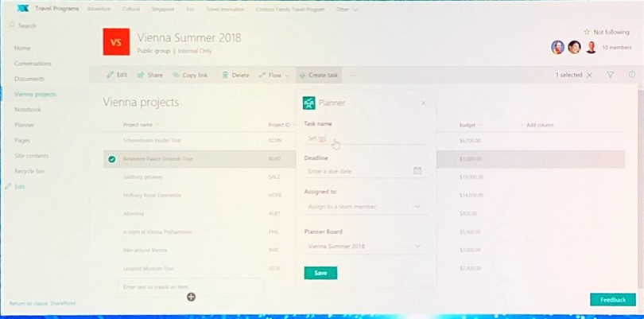Click the second member avatar

574,48
